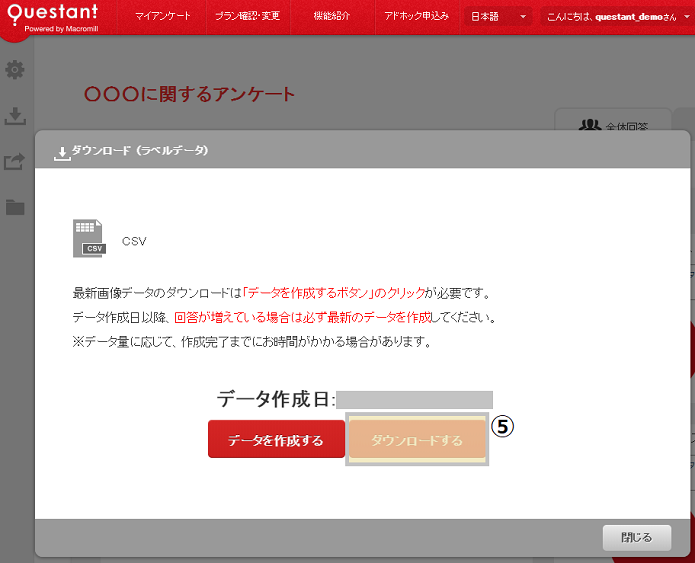Viewport: 695px width, 563px height.
Task: Click the ダウンロードする button
Action: click(x=417, y=440)
